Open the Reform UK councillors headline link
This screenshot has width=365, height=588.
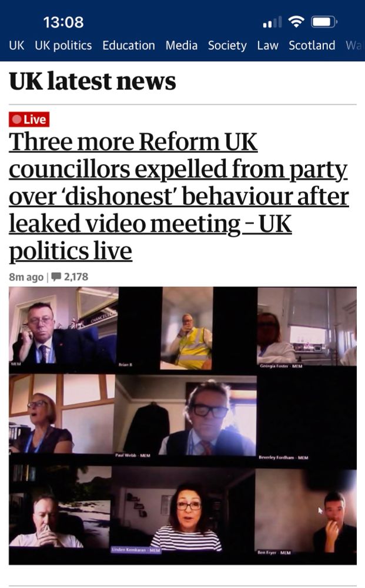point(179,196)
